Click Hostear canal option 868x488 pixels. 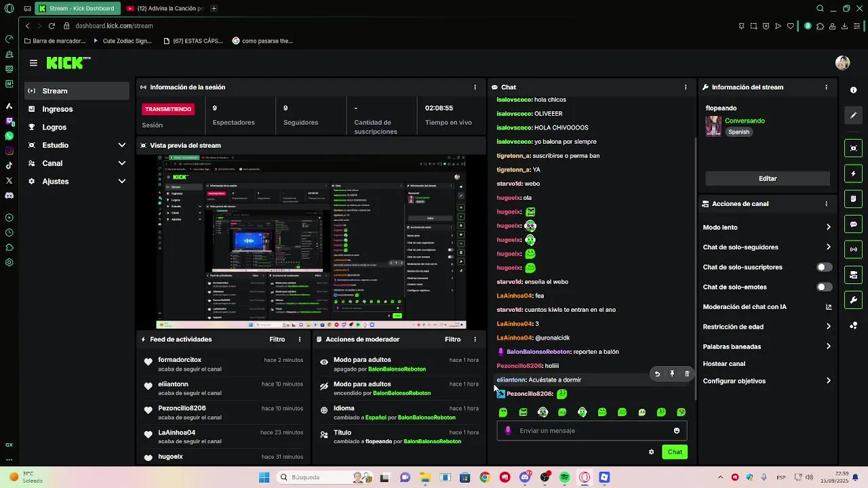click(724, 364)
